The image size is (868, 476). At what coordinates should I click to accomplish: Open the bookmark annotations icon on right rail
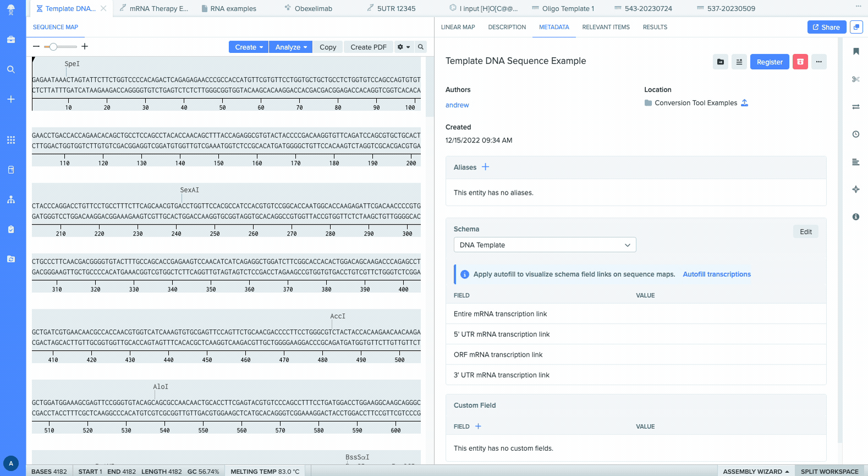[x=856, y=51]
